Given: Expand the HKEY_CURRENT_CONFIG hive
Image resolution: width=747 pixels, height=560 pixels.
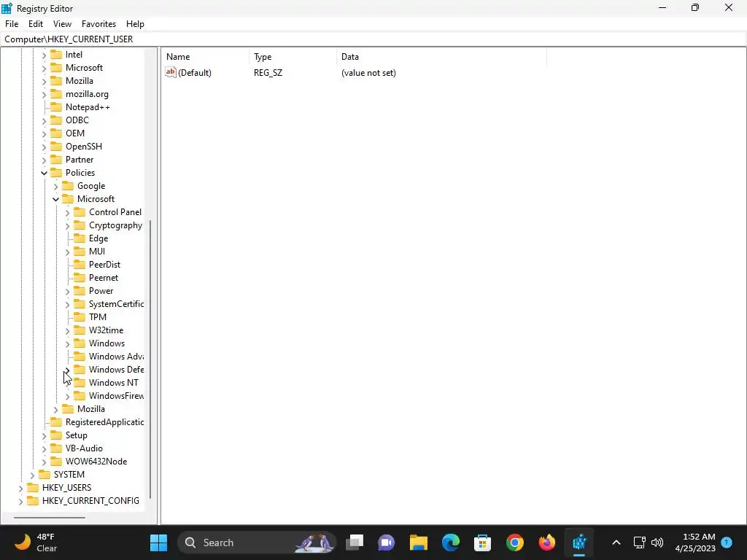Looking at the screenshot, I should point(20,502).
